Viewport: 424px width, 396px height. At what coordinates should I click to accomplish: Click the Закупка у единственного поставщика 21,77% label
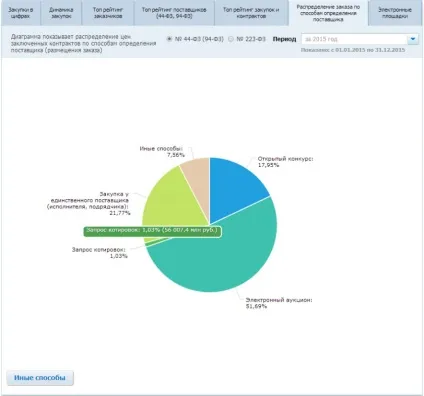click(88, 203)
